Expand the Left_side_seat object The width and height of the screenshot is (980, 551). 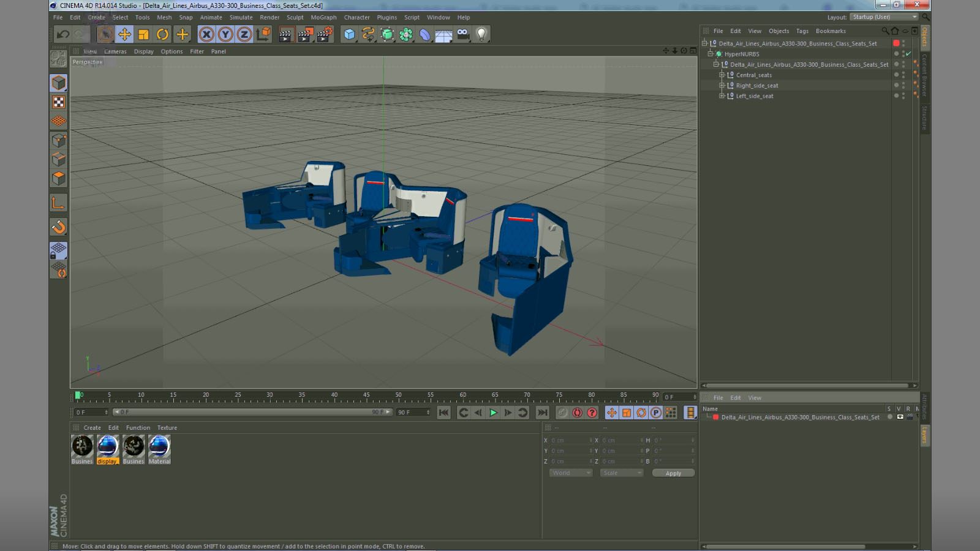click(x=722, y=96)
